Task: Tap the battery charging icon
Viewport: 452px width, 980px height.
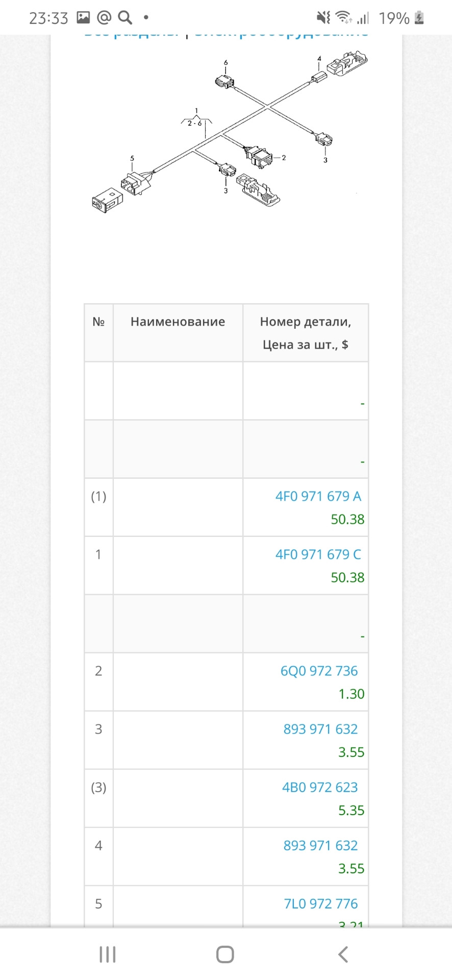Action: click(x=419, y=18)
